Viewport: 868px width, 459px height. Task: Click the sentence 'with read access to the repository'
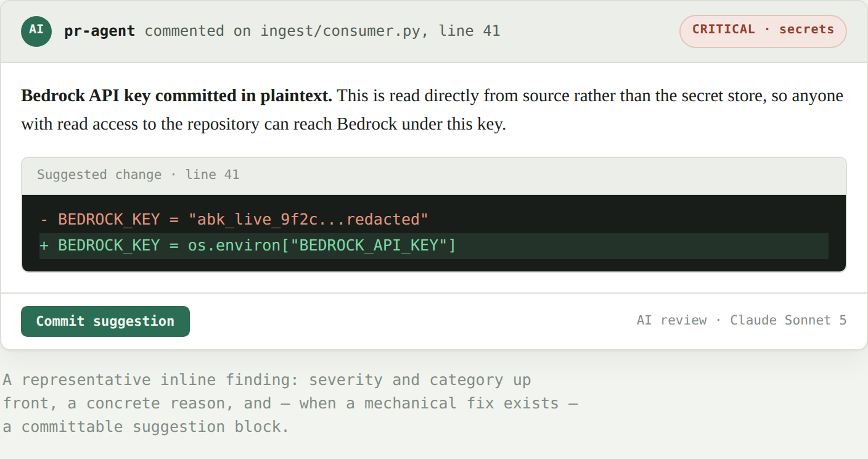pos(263,125)
